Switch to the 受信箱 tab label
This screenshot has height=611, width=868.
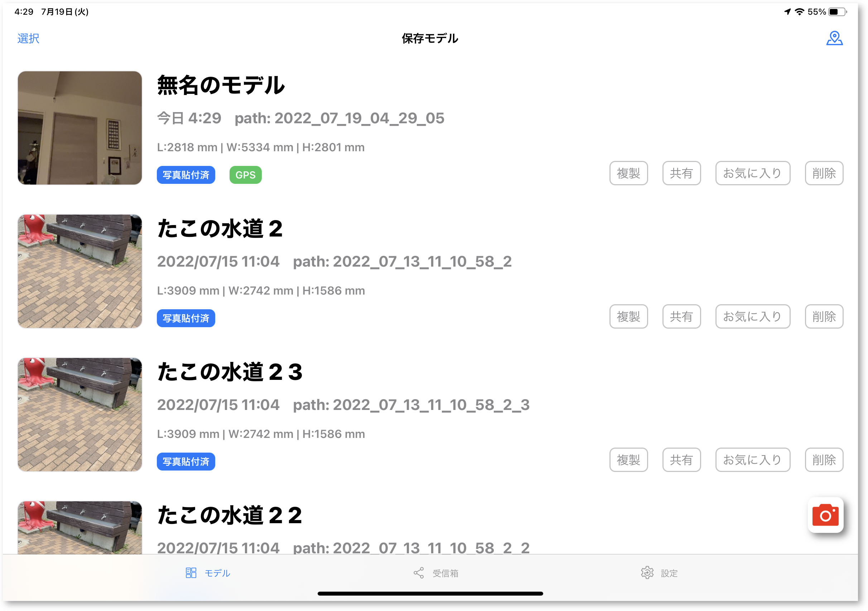click(445, 573)
